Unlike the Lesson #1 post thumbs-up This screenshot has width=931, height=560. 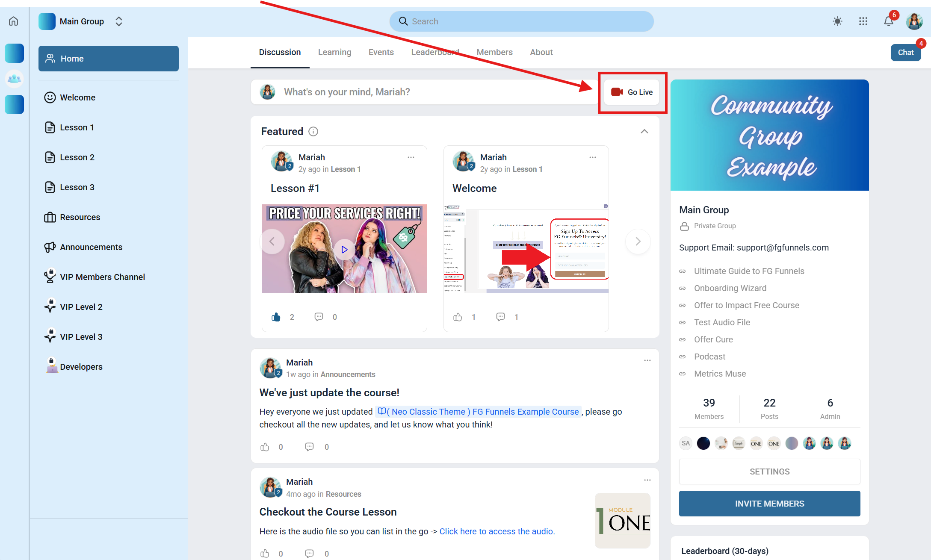click(276, 317)
